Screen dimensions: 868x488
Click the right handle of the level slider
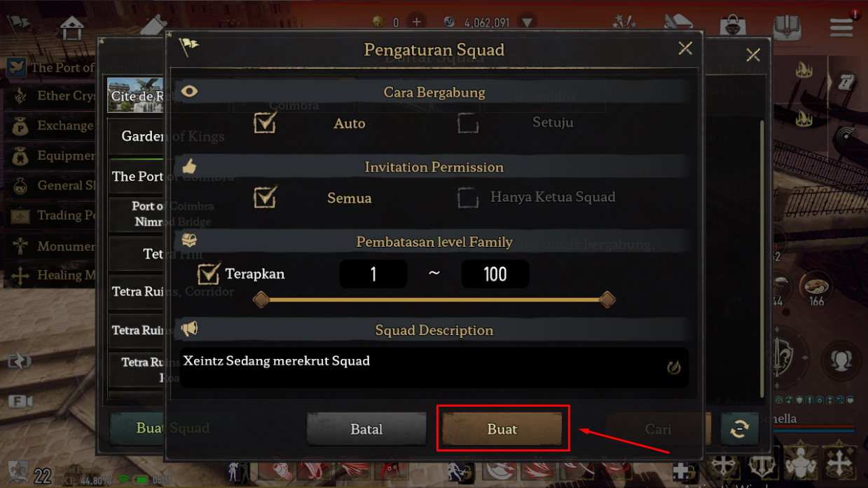tap(607, 300)
